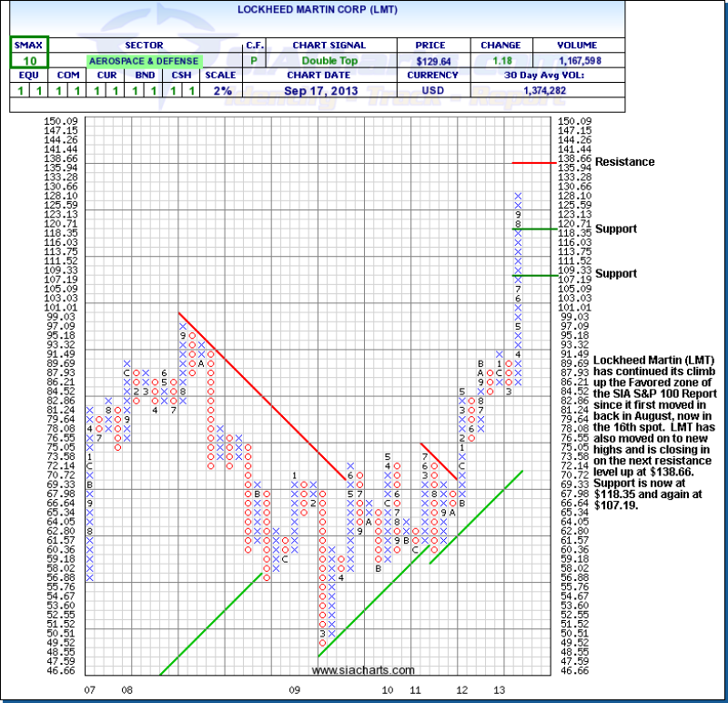
Task: Click the Double Top chart signal value
Action: click(341, 61)
